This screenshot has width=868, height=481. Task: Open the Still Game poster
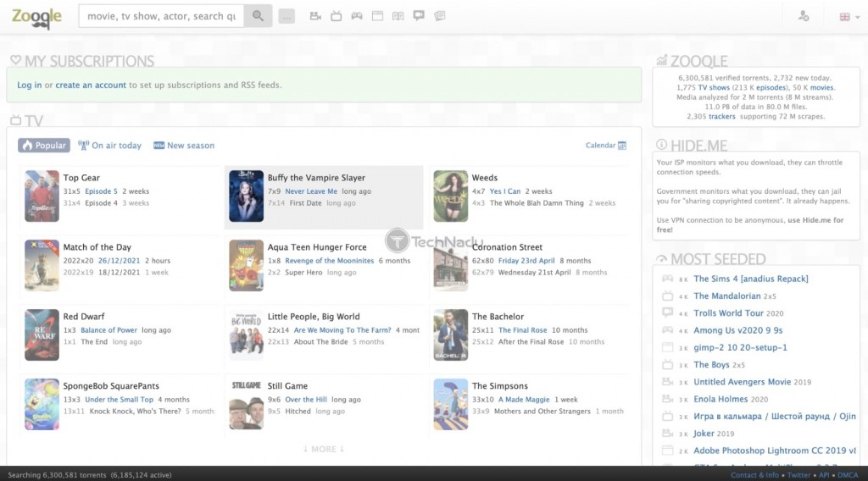(x=247, y=404)
